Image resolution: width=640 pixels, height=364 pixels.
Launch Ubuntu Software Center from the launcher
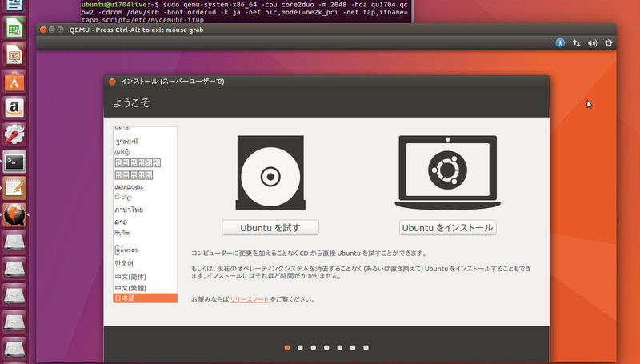[14, 82]
